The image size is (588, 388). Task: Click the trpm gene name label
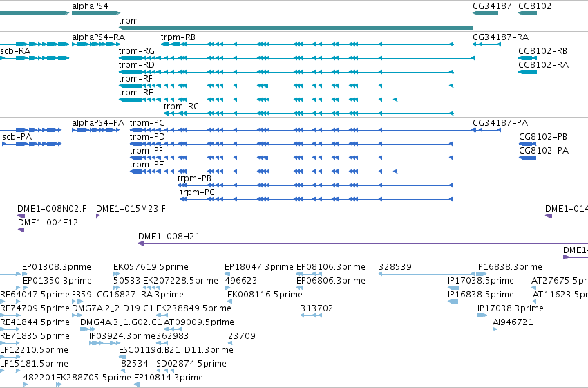(129, 21)
